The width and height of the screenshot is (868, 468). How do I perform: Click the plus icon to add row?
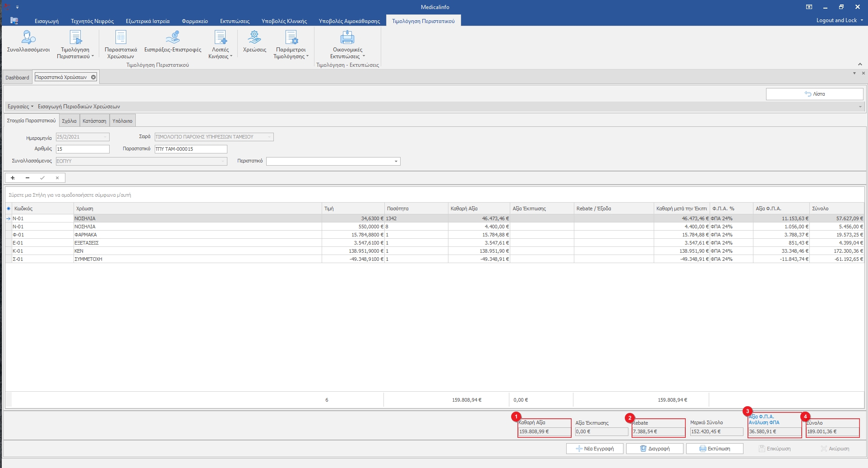[x=13, y=178]
